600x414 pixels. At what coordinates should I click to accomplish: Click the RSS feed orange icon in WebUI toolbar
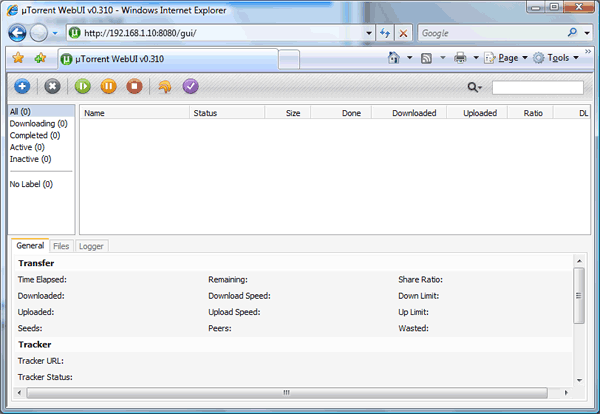pyautogui.click(x=165, y=86)
